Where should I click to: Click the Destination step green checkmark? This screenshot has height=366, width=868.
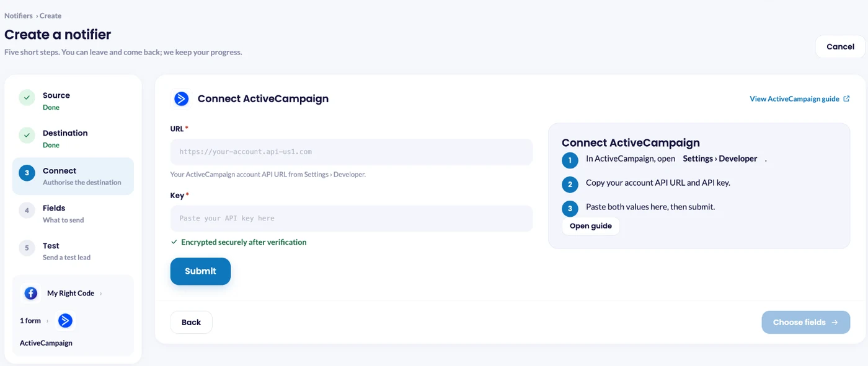click(27, 135)
